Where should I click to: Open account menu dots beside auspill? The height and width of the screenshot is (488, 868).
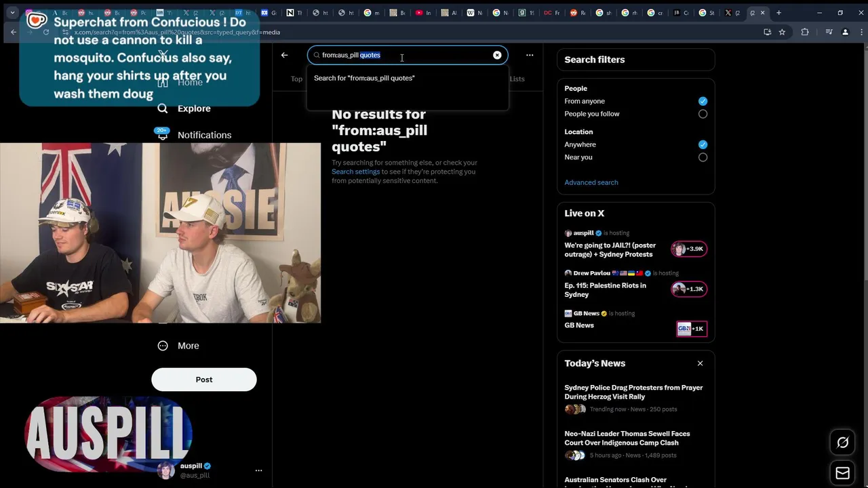pos(258,470)
